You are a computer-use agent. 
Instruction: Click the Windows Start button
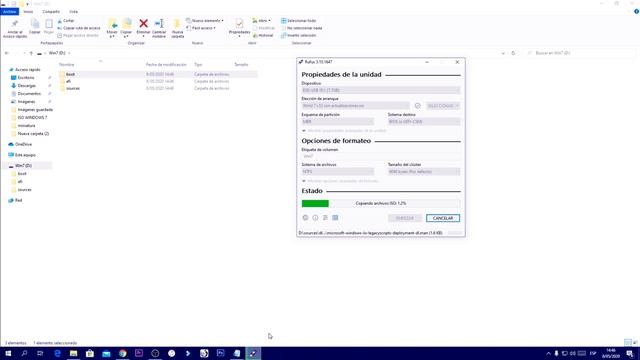pos(8,353)
